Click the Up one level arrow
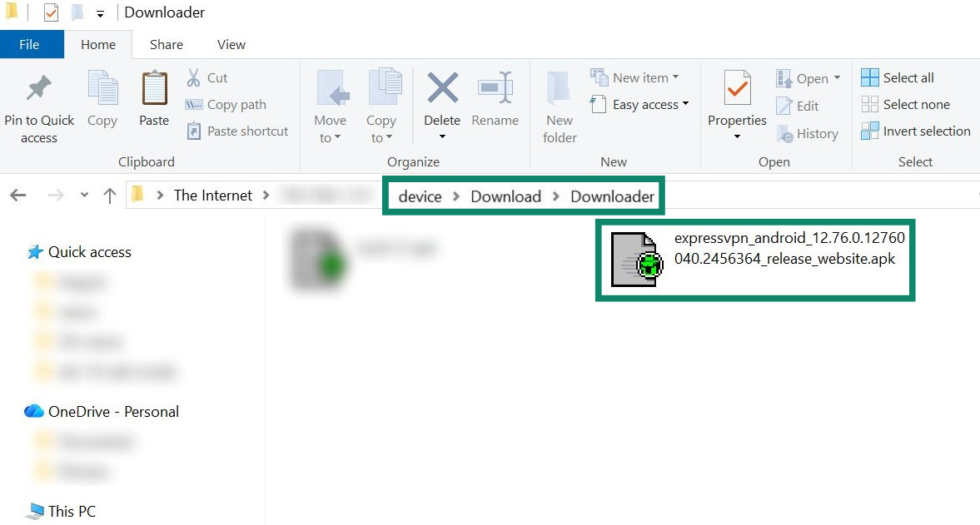This screenshot has width=980, height=525. [109, 196]
